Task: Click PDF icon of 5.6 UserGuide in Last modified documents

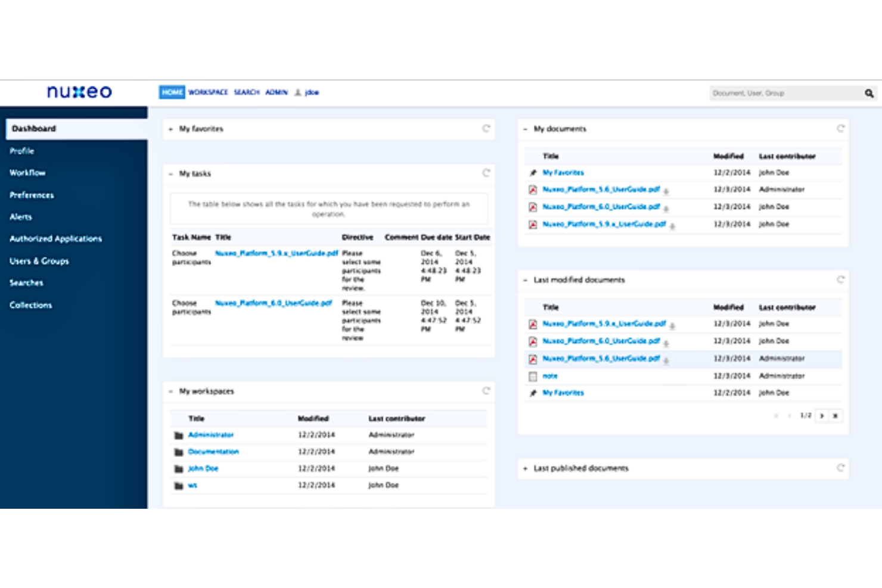Action: [x=533, y=359]
